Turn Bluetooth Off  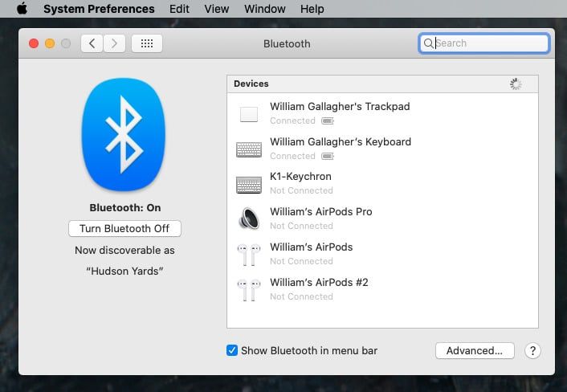tap(124, 228)
